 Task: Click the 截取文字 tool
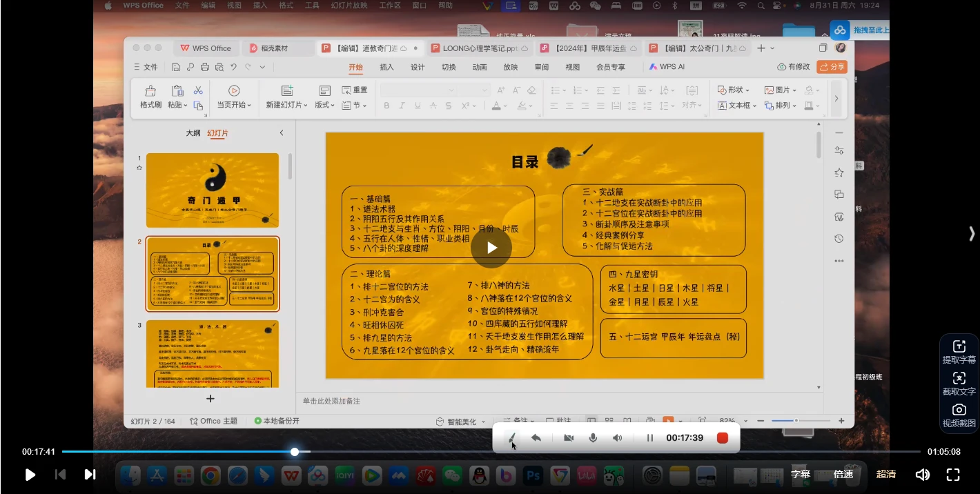point(959,384)
